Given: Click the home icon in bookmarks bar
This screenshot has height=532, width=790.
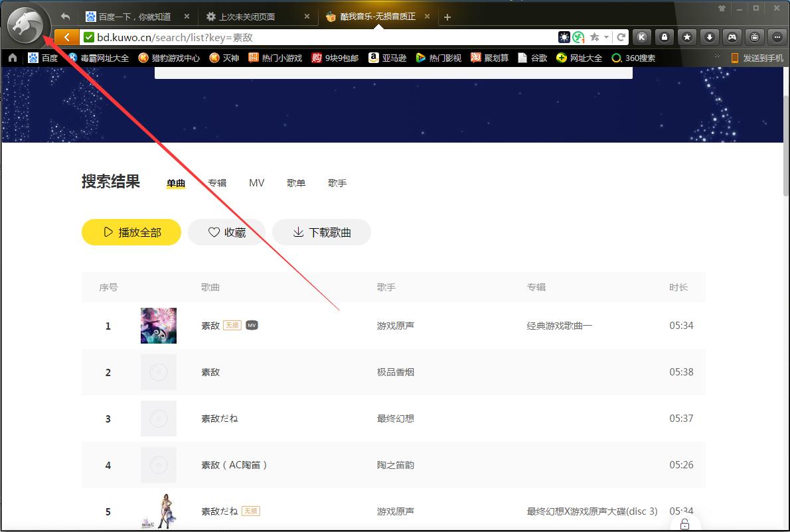Looking at the screenshot, I should tap(12, 58).
